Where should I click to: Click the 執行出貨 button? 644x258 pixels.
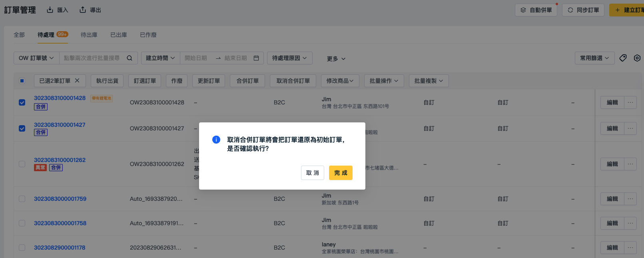tap(107, 81)
